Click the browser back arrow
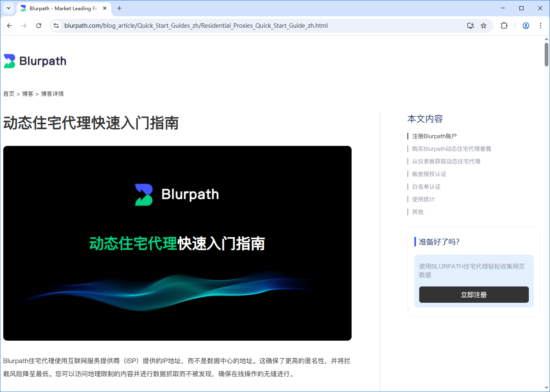The width and height of the screenshot is (550, 392). [x=9, y=26]
